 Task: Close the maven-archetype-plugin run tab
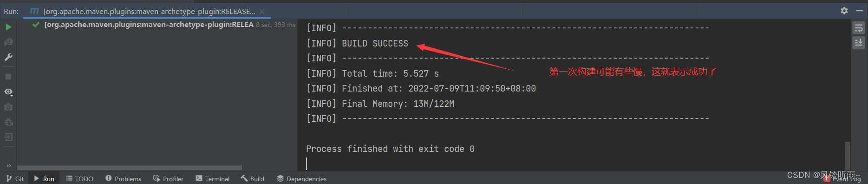pyautogui.click(x=262, y=11)
